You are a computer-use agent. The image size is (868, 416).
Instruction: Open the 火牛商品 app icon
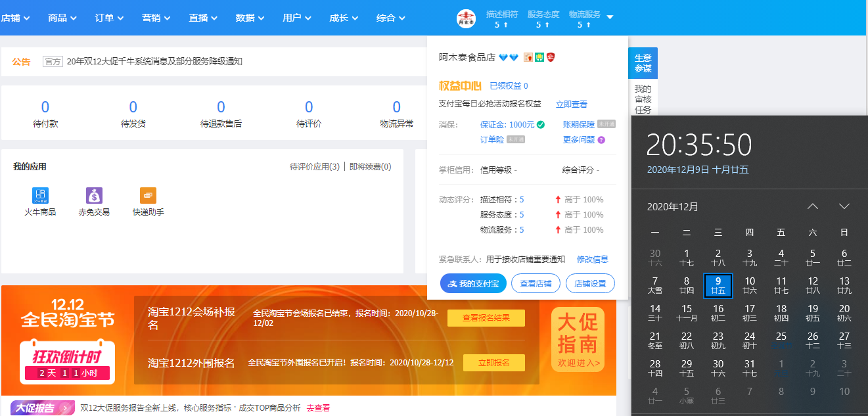(40, 195)
